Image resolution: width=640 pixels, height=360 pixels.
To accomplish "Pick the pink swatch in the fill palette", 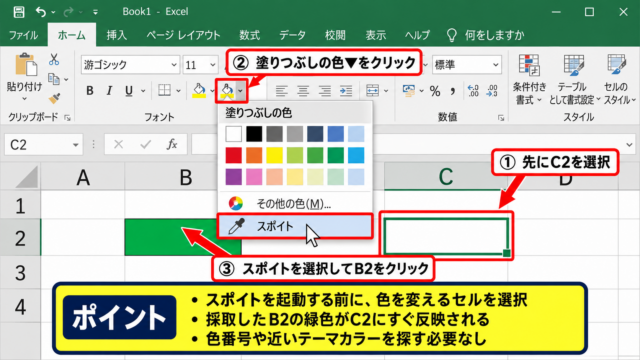I will click(254, 177).
